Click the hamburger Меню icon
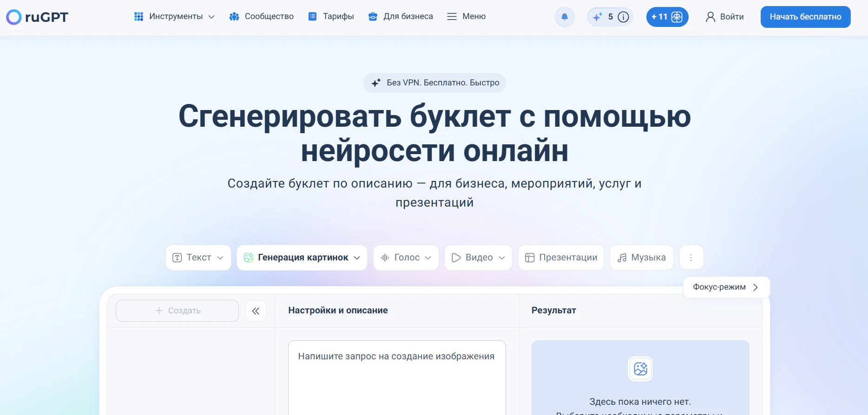Viewport: 868px width, 415px height. tap(452, 17)
